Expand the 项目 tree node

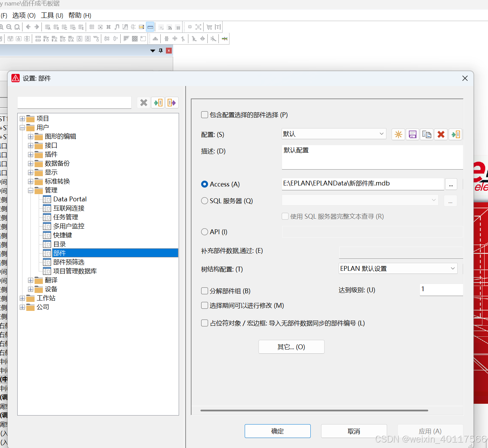(22, 118)
